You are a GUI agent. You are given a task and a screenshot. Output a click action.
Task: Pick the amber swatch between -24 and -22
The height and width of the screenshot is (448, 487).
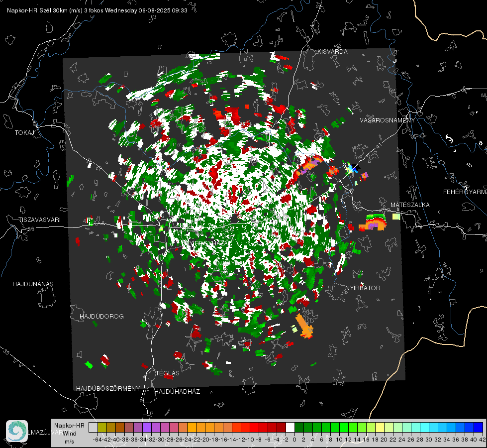coord(192,427)
